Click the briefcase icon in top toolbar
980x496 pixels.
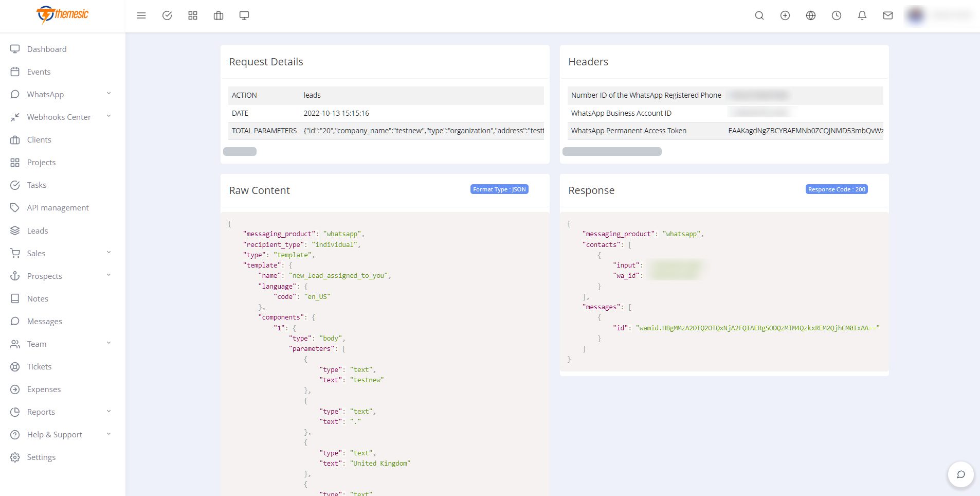pyautogui.click(x=219, y=15)
